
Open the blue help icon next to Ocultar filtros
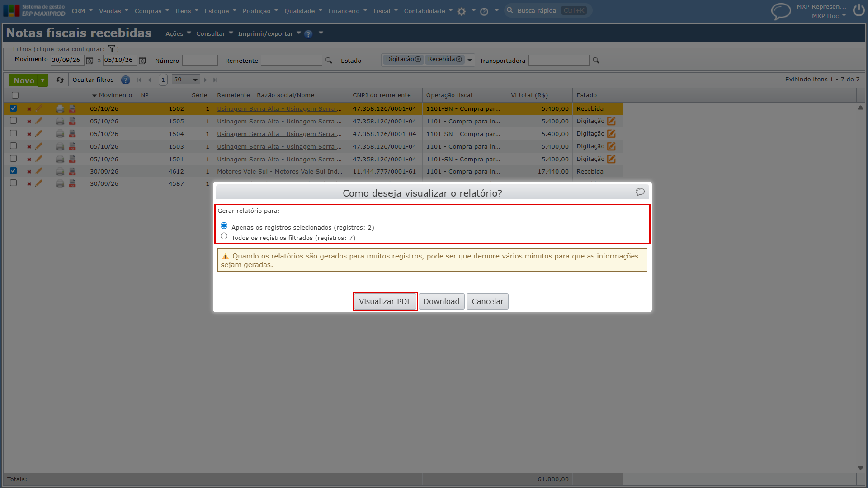click(x=126, y=80)
